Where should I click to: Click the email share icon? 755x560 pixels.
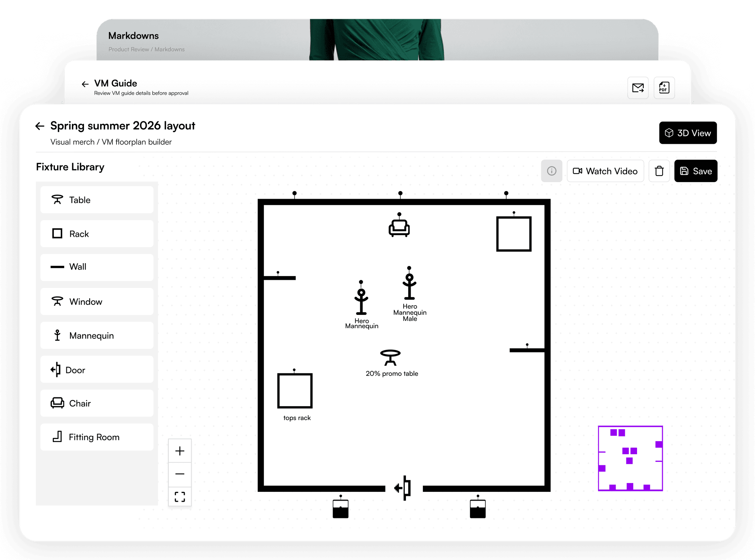(638, 88)
